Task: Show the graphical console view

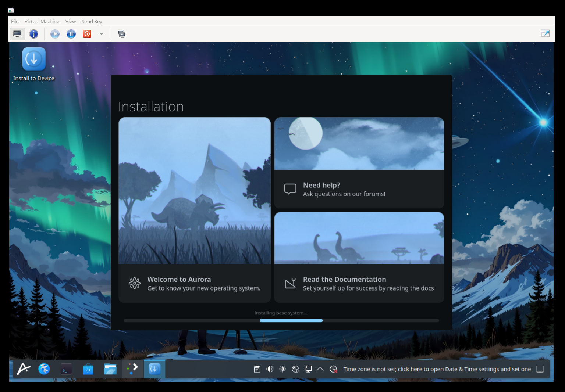Action: pos(17,34)
